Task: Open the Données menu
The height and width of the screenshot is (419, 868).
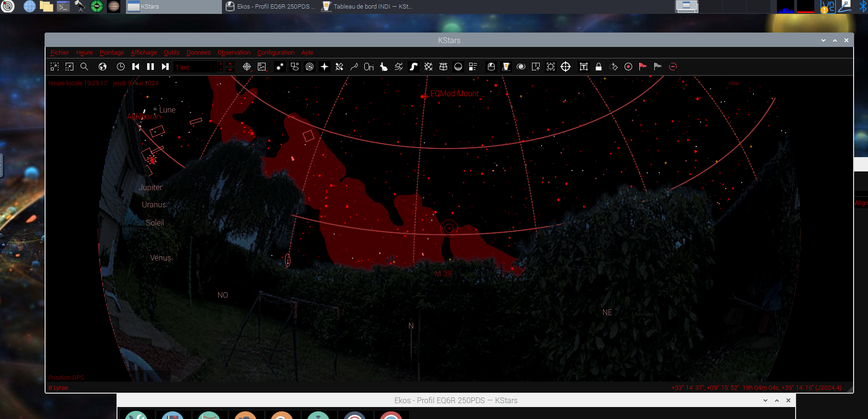Action: tap(198, 53)
